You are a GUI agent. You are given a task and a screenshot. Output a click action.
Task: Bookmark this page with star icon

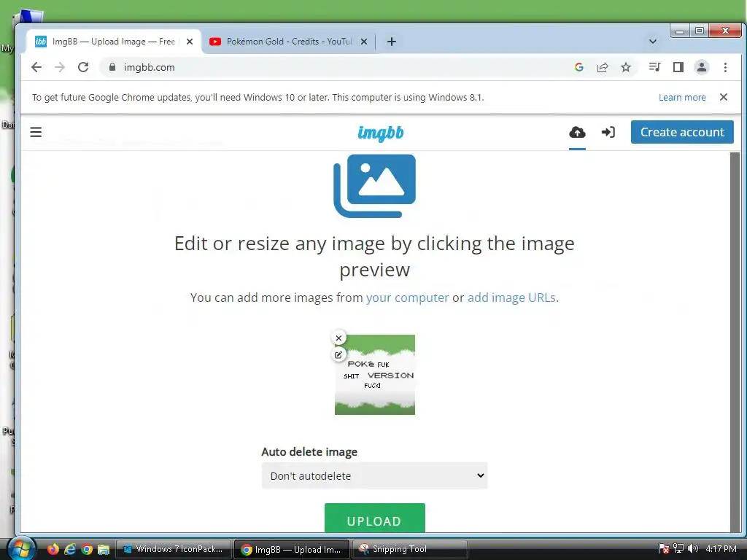(625, 67)
